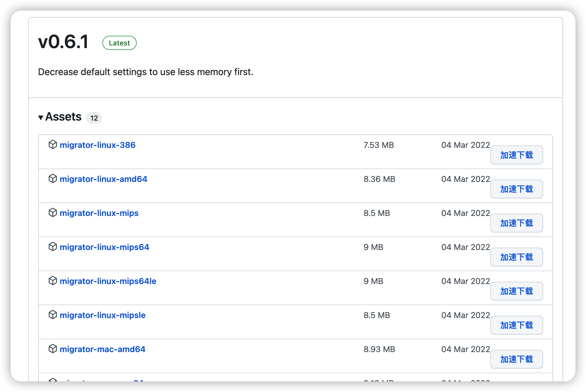This screenshot has width=586, height=392.
Task: Open migrator-linux-mips64le file link
Action: pyautogui.click(x=108, y=281)
